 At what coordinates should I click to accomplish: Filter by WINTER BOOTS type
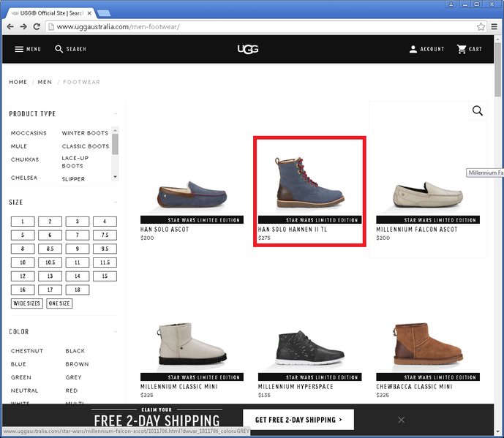(85, 133)
